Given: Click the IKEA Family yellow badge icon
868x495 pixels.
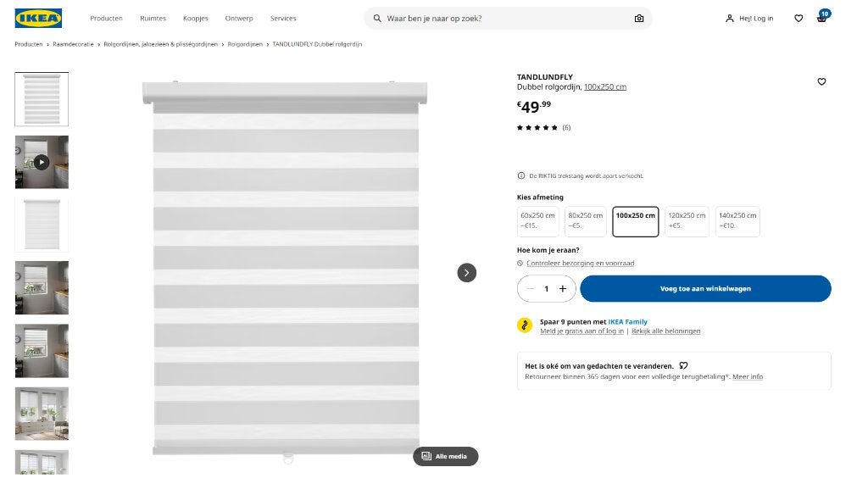Looking at the screenshot, I should pos(524,325).
